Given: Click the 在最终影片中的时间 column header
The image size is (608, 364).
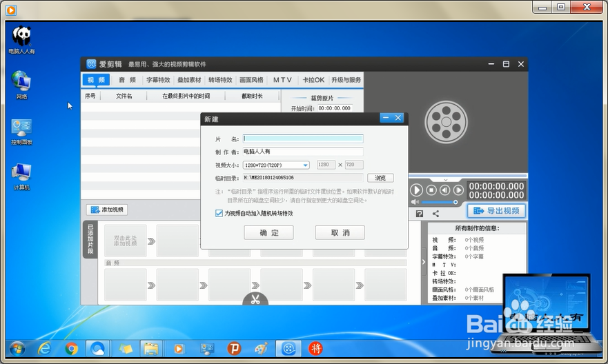Looking at the screenshot, I should pos(186,96).
